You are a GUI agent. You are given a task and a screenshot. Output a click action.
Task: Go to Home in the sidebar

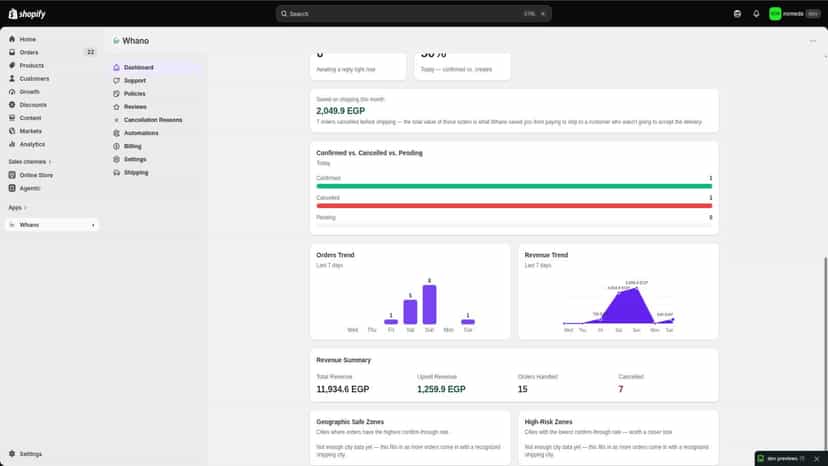coord(27,39)
